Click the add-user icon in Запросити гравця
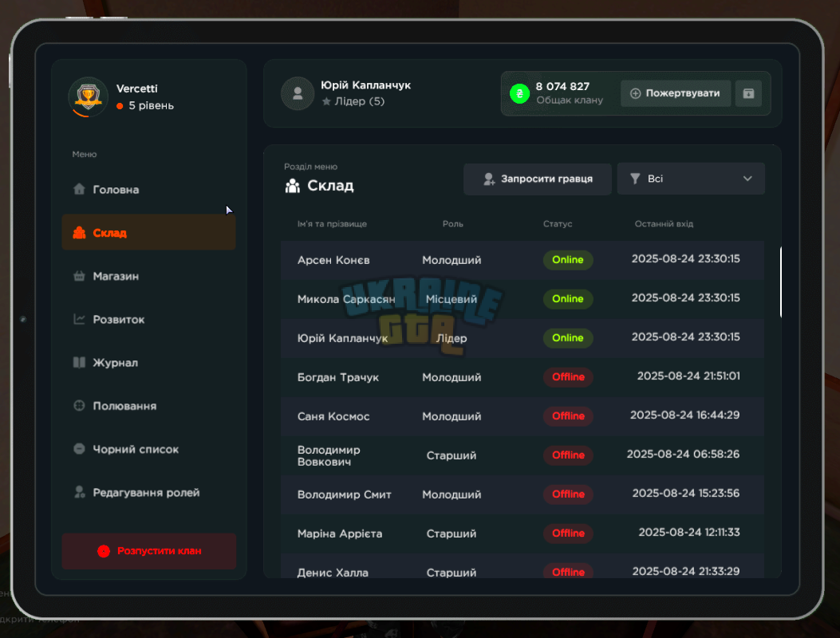Image resolution: width=840 pixels, height=638 pixels. tap(488, 179)
